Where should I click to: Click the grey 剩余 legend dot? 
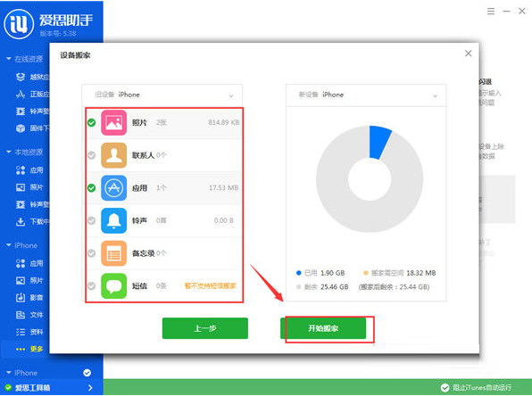click(x=298, y=287)
